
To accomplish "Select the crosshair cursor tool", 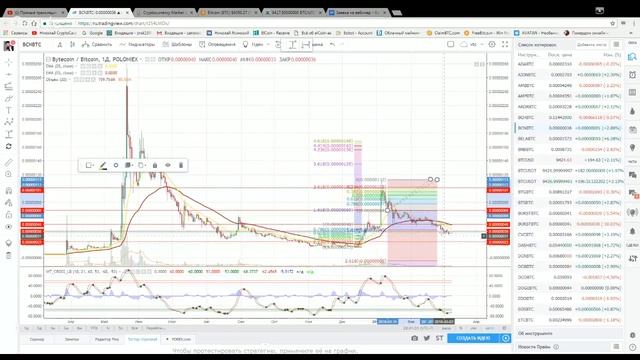I will 9,62.
